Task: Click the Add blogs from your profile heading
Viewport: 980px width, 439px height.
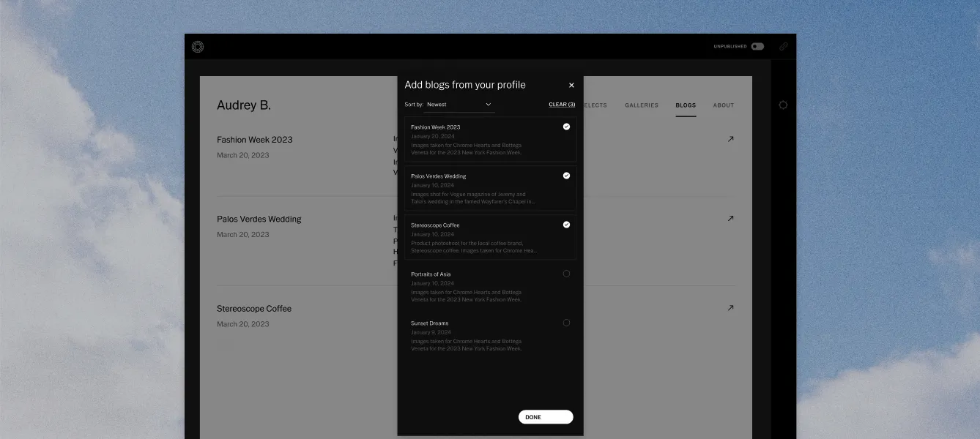Action: pos(465,85)
